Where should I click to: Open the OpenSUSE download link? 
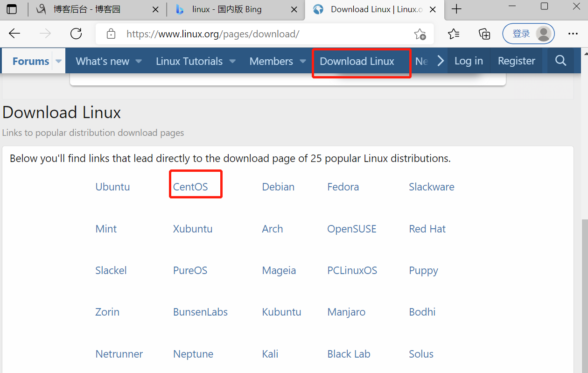tap(352, 229)
